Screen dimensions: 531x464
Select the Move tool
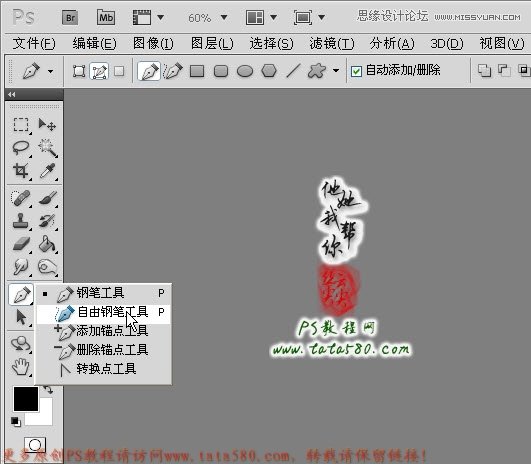pos(47,124)
